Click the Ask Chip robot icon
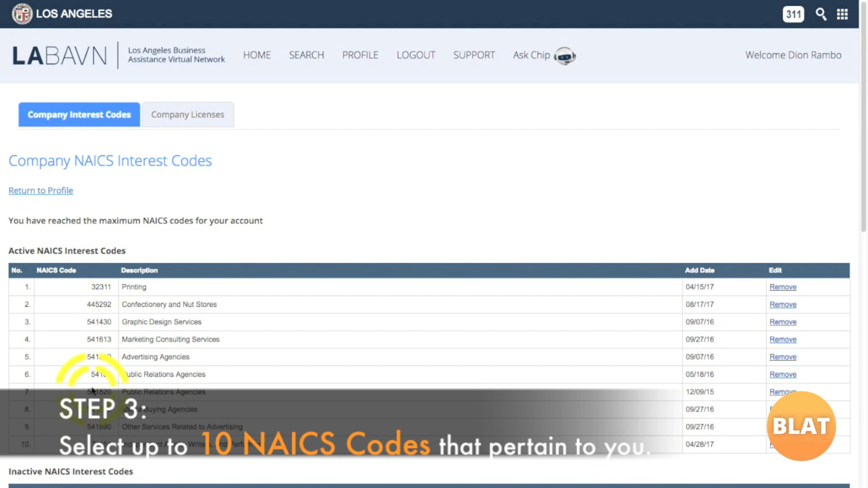This screenshot has height=488, width=868. (564, 56)
